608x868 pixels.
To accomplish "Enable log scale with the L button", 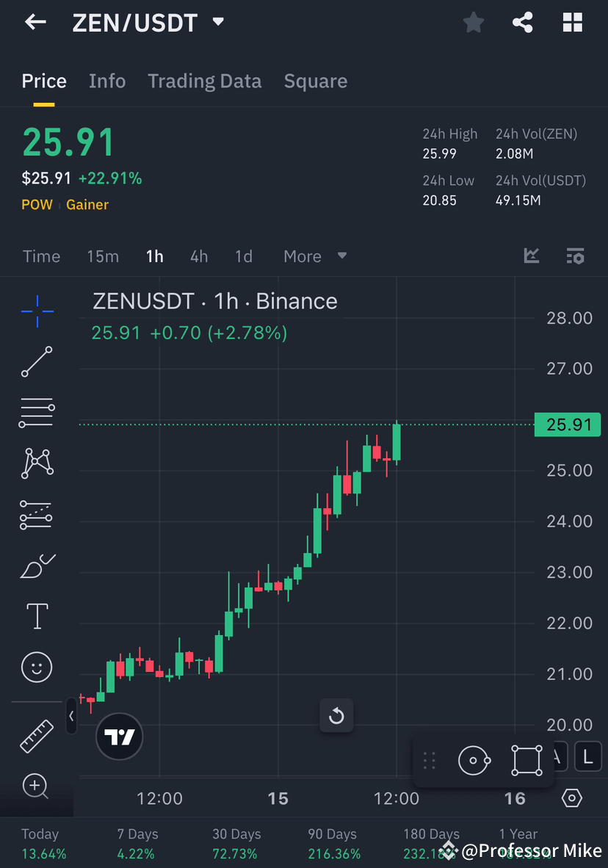I will [587, 756].
